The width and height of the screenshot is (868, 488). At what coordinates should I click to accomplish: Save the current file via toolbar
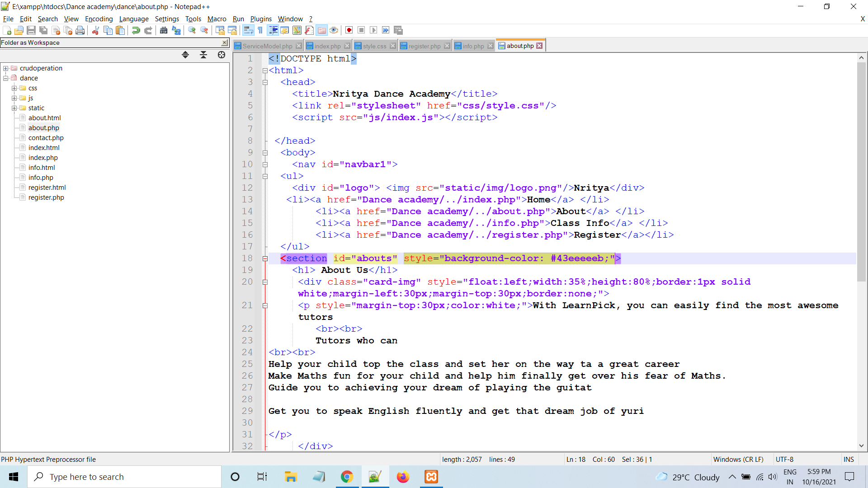(31, 30)
